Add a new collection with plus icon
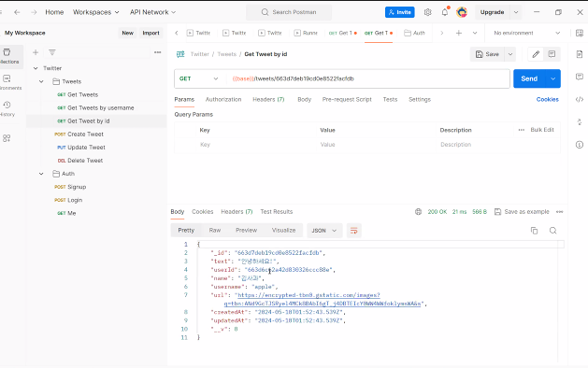Screen dimensions: 588x368 coord(36,52)
